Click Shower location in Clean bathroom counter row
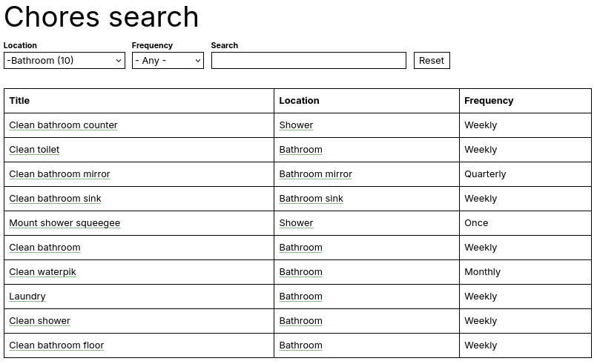Screen dimensions: 597x364 pos(296,125)
